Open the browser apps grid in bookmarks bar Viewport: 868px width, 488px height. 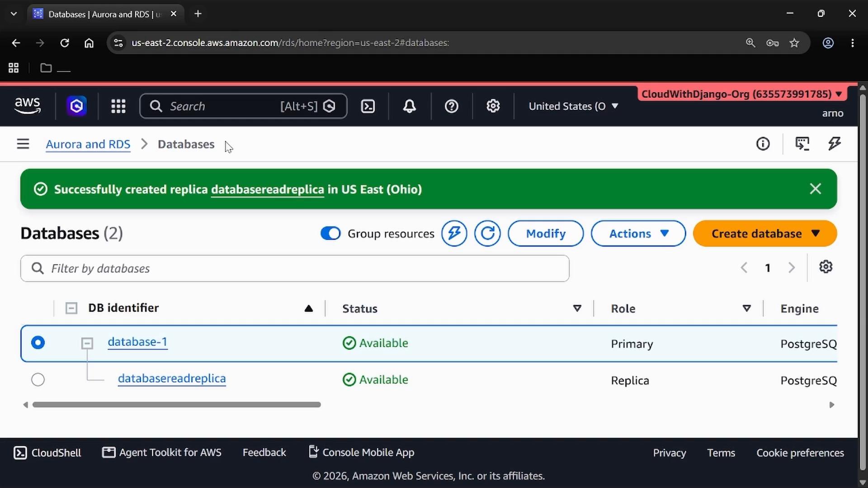[14, 68]
